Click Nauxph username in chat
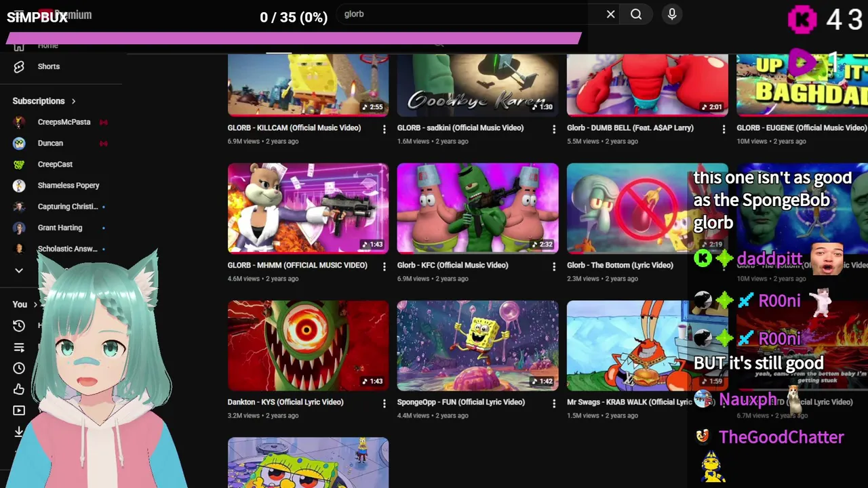This screenshot has height=488, width=868. [x=747, y=399]
